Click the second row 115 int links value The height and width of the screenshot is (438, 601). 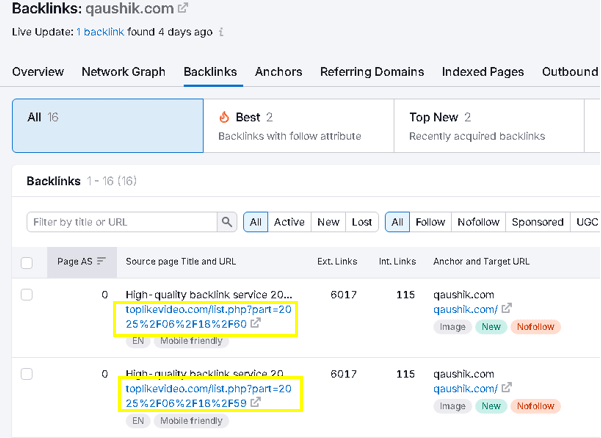[x=406, y=374]
